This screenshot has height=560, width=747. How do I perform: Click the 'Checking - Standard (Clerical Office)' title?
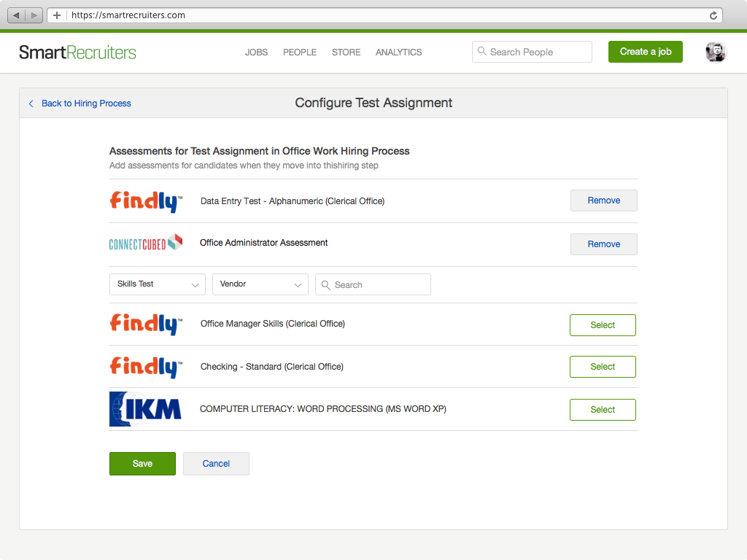coord(271,367)
